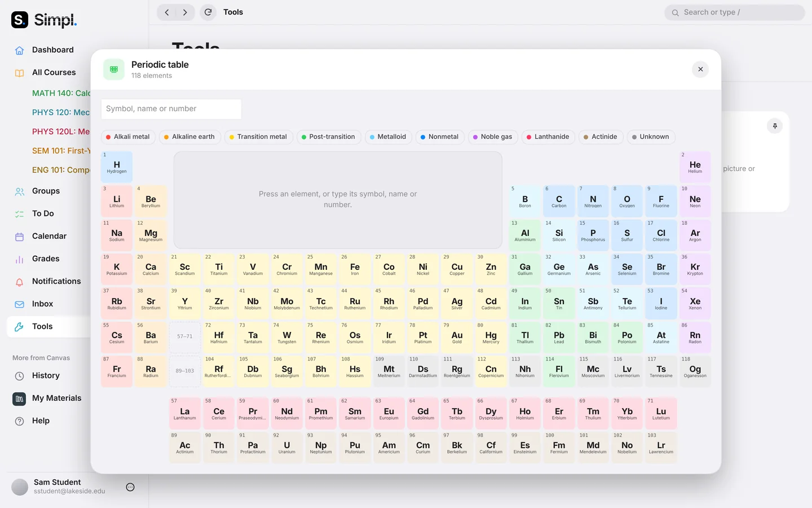Filter by Lanthanide category

coord(548,137)
